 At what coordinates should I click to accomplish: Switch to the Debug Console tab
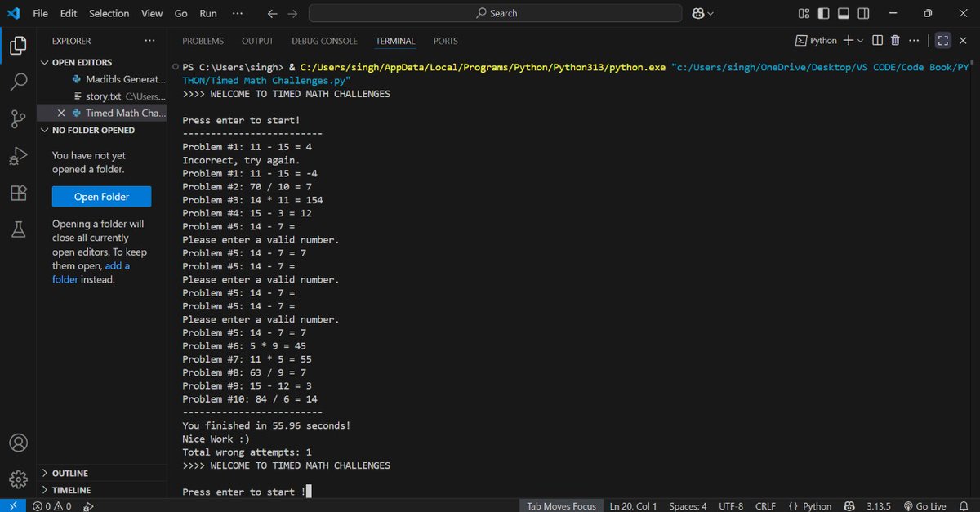pos(324,41)
